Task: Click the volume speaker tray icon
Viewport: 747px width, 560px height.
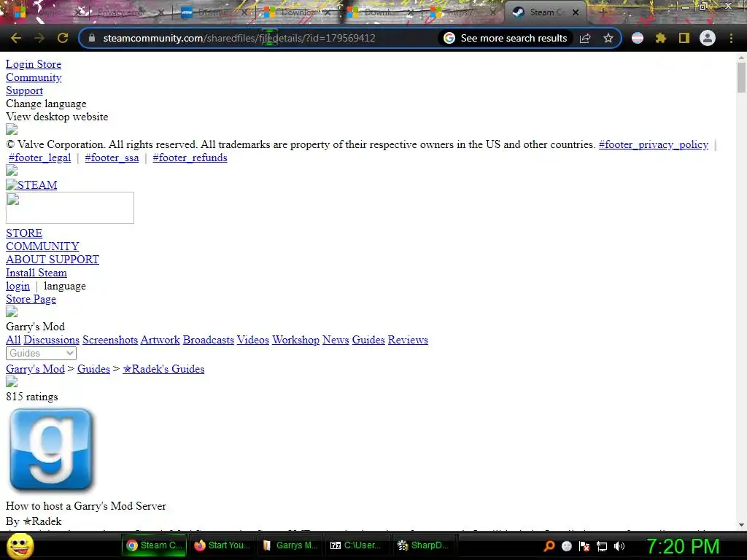Action: point(619,545)
